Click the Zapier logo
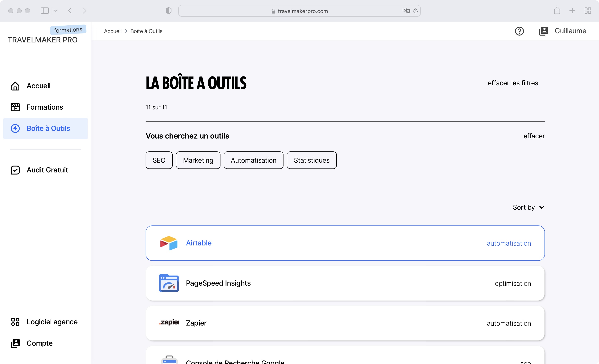Image resolution: width=599 pixels, height=364 pixels. (x=169, y=322)
